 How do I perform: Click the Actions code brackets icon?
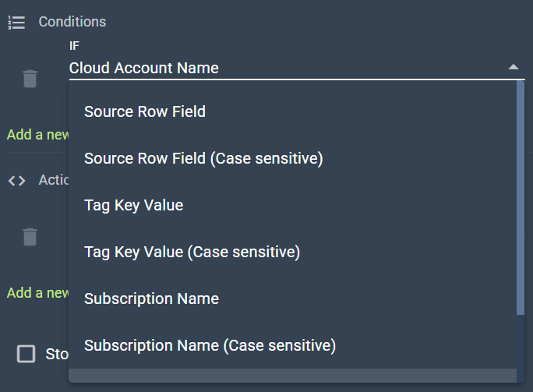point(16,181)
